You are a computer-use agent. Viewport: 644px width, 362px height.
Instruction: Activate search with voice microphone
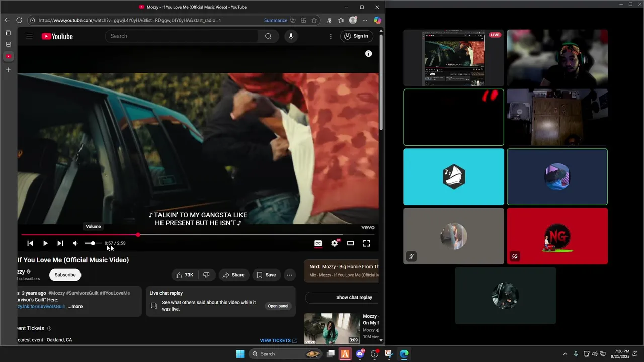click(291, 36)
